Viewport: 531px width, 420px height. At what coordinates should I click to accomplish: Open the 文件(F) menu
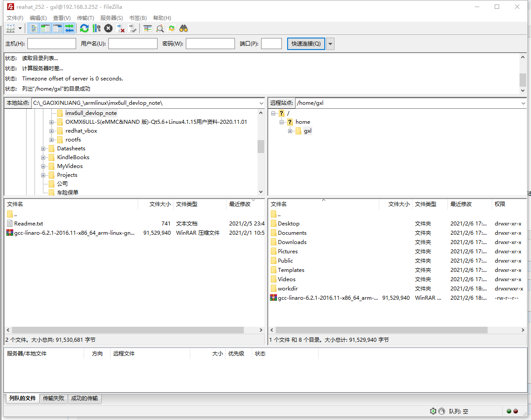tap(15, 18)
